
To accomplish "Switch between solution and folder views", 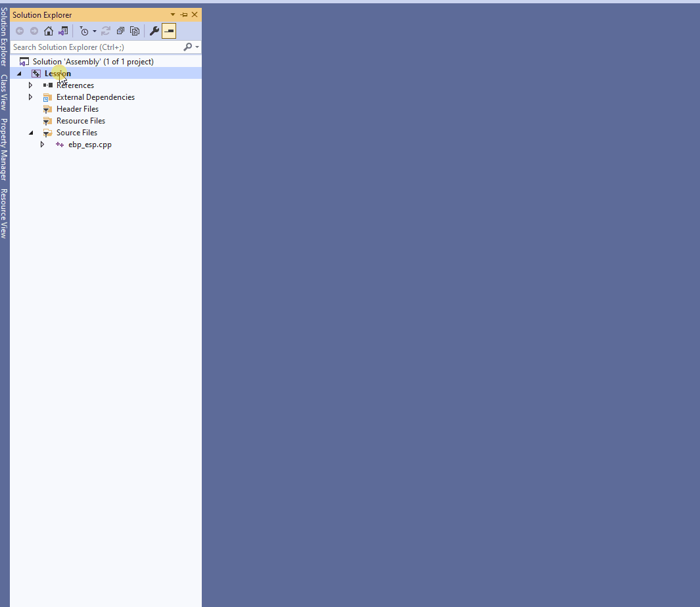I will click(x=63, y=31).
